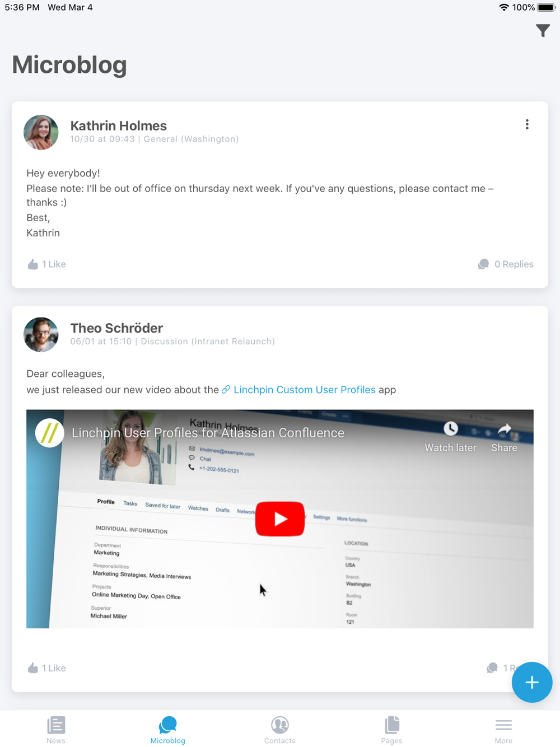The width and height of the screenshot is (560, 747).
Task: Tap Theo Schröder profile picture
Action: click(41, 335)
